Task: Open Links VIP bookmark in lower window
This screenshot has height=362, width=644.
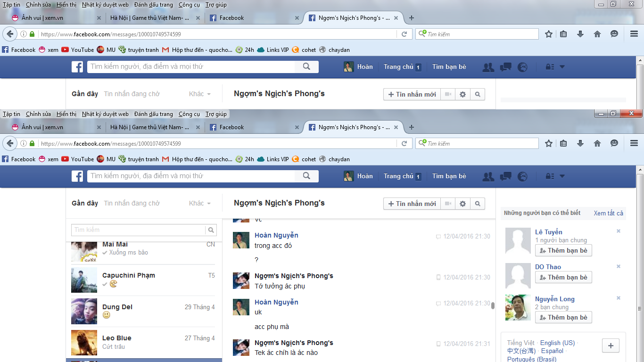Action: (273, 159)
